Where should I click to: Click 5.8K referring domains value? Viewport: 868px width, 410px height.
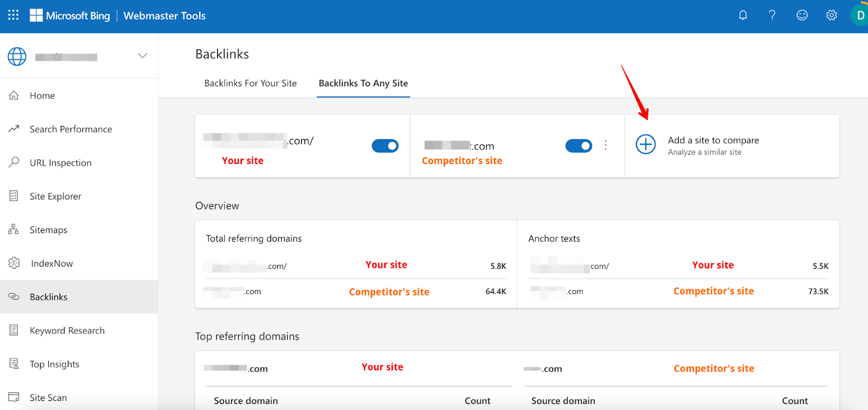click(498, 266)
